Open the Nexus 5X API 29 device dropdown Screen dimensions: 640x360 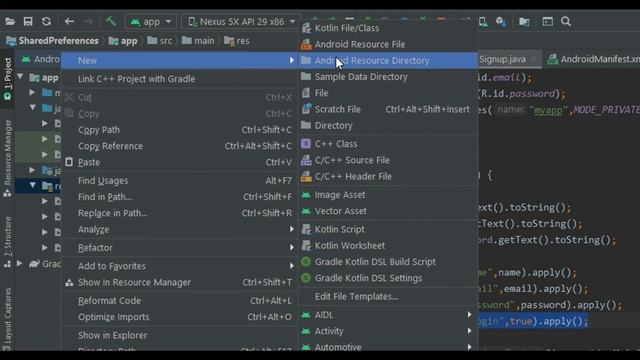click(x=241, y=22)
